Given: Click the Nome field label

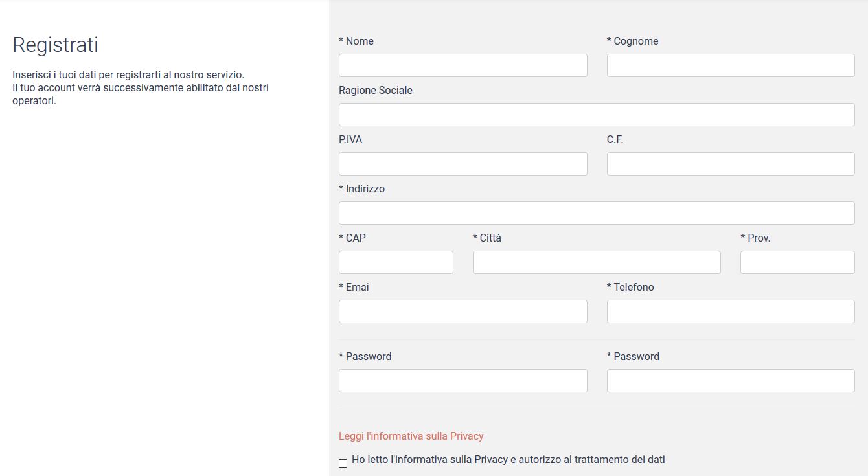Looking at the screenshot, I should [356, 41].
